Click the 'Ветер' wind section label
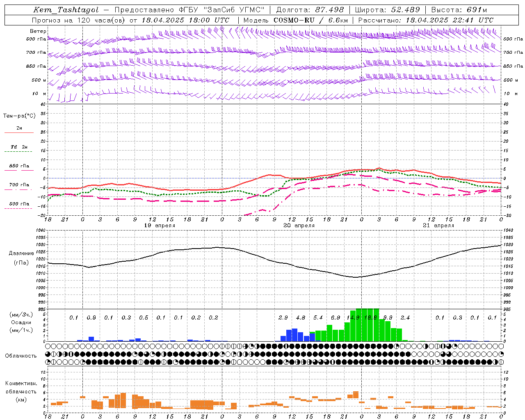525x420 pixels. [x=38, y=31]
